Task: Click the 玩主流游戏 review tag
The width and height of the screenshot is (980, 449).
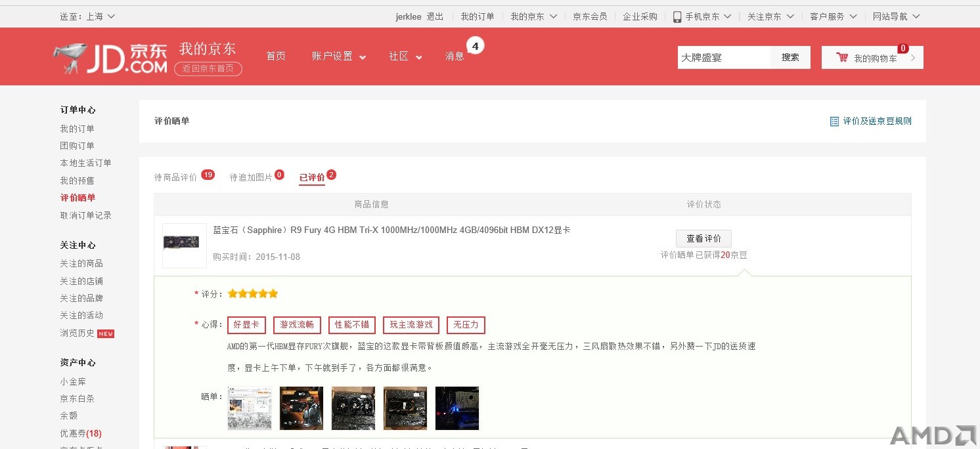Action: [411, 324]
